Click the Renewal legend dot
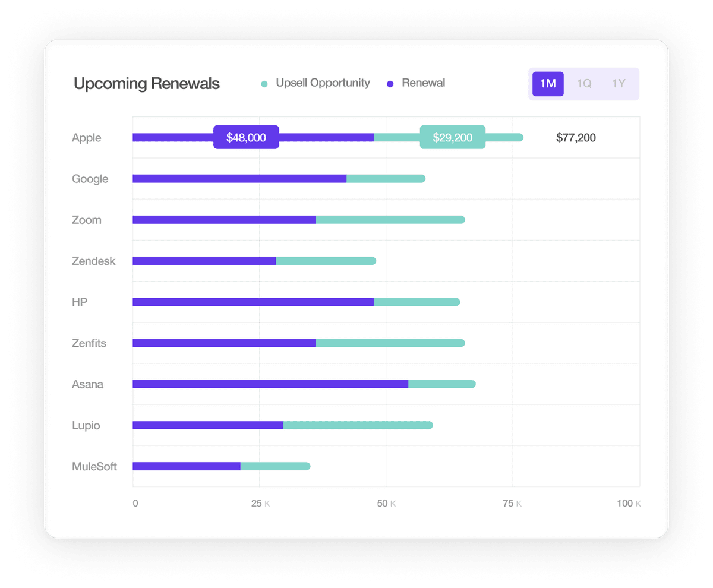 [x=390, y=84]
